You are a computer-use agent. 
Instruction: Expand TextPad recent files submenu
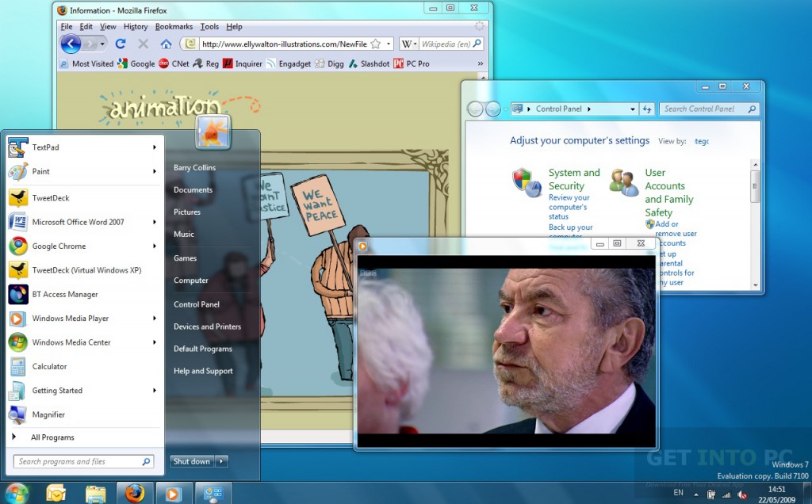[155, 147]
